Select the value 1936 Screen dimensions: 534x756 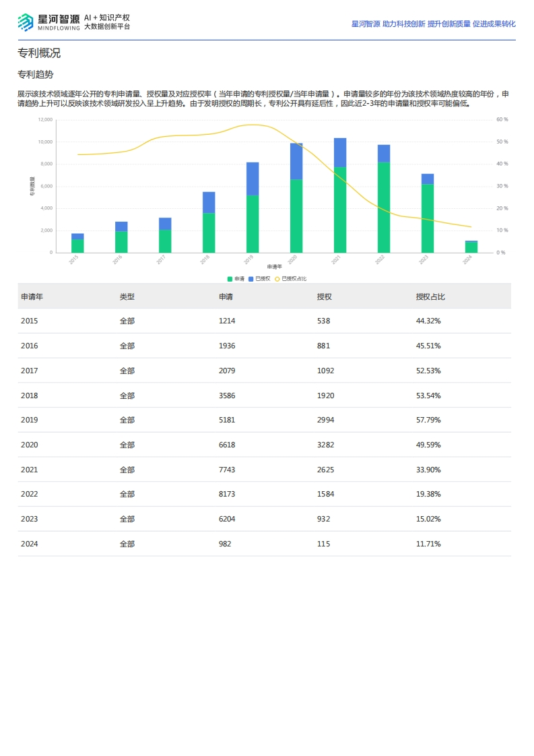coord(227,346)
